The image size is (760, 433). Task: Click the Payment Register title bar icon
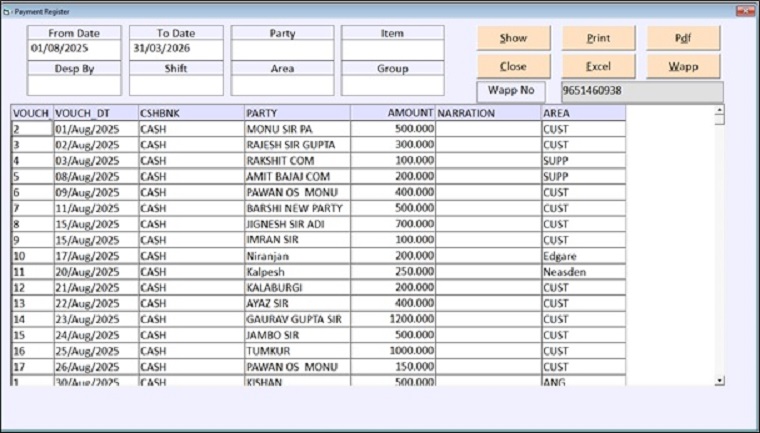[6, 12]
